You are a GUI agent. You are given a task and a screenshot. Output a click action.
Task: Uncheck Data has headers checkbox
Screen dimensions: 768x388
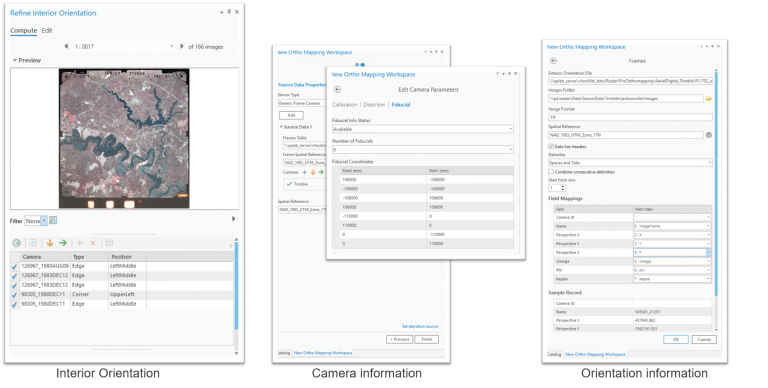point(551,146)
